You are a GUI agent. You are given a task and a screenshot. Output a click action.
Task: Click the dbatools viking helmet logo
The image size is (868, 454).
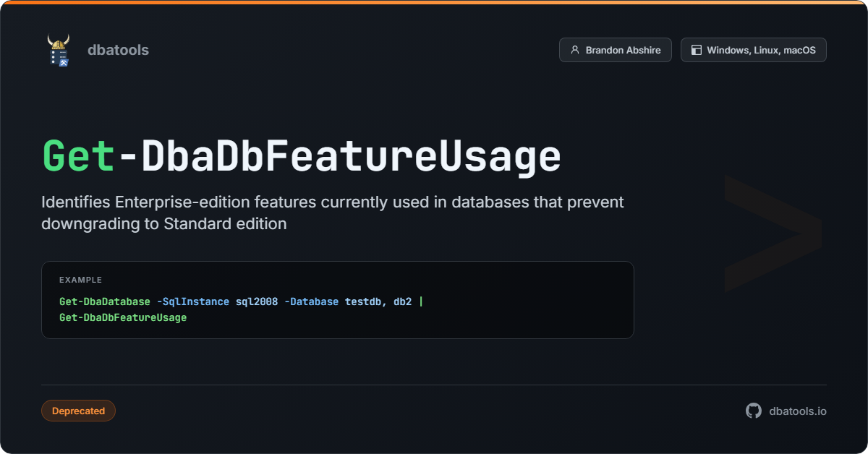59,50
